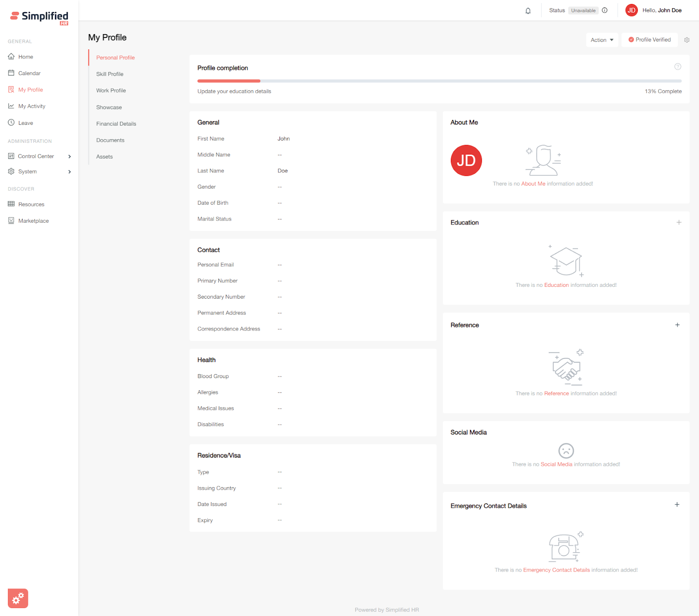Click the About Me link text
The image size is (699, 616).
533,184
